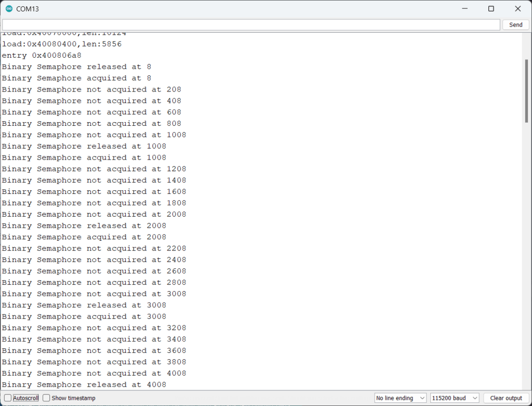Click the 115200 baud combo box
532x406 pixels.
pyautogui.click(x=454, y=398)
